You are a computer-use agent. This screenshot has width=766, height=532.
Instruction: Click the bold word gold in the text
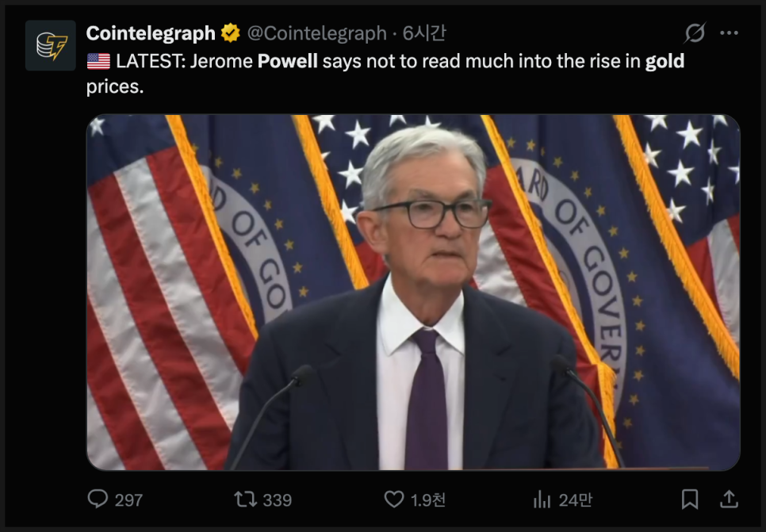[665, 62]
